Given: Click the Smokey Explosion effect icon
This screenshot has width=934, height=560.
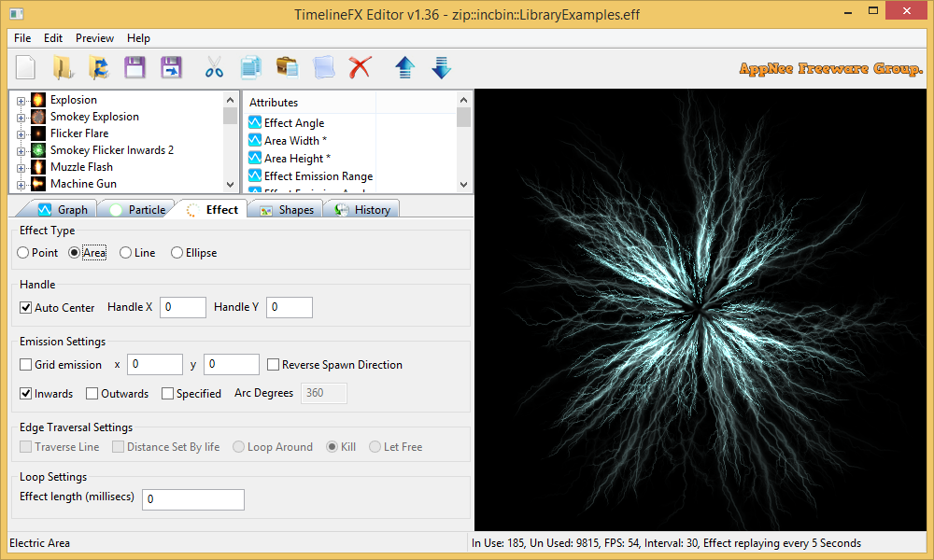Looking at the screenshot, I should point(38,117).
